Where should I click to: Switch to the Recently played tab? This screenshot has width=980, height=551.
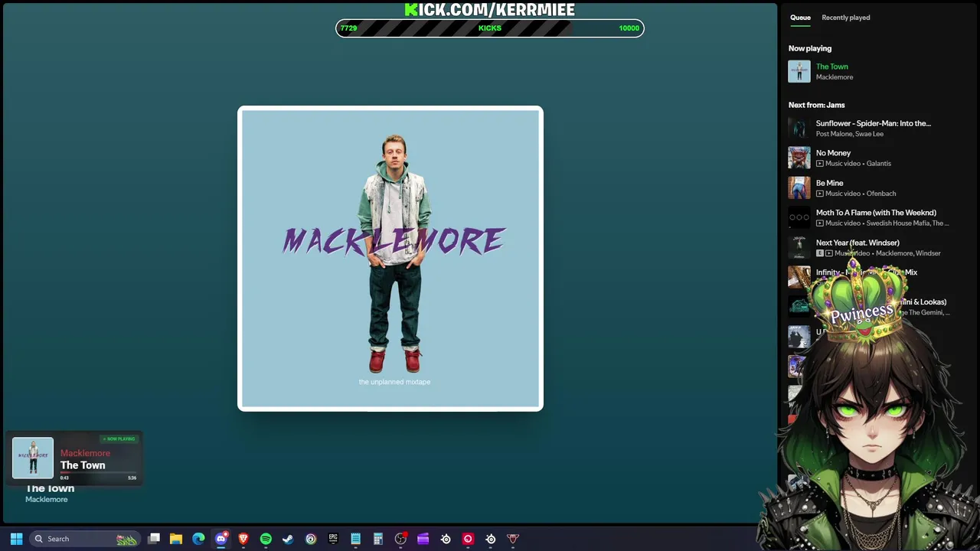(846, 18)
